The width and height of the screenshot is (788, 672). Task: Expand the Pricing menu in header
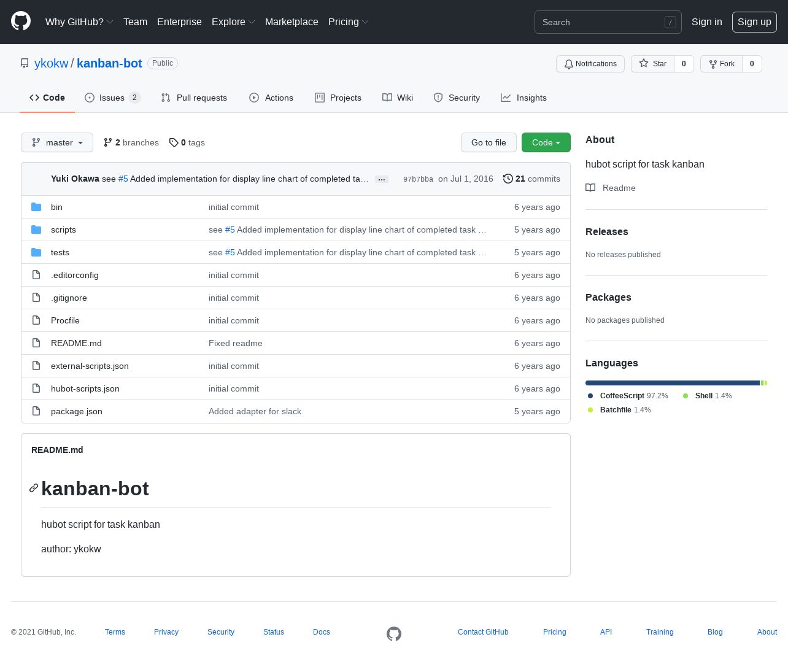(x=348, y=22)
